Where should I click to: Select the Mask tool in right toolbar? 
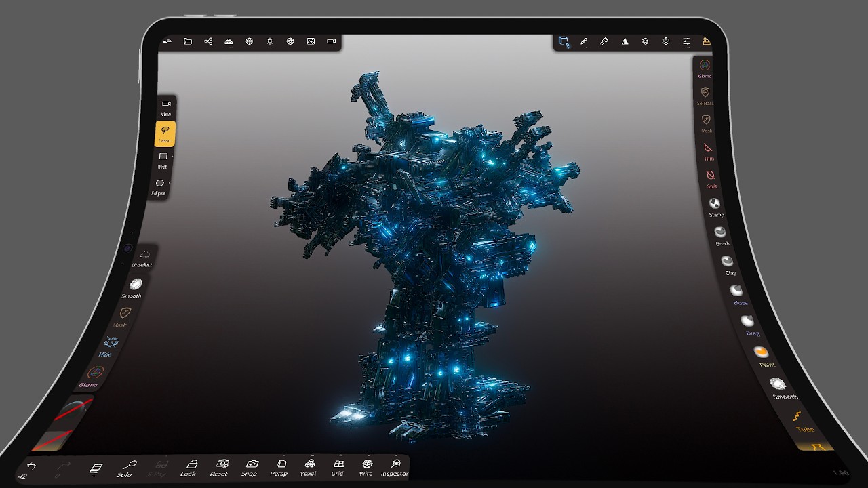pos(707,123)
